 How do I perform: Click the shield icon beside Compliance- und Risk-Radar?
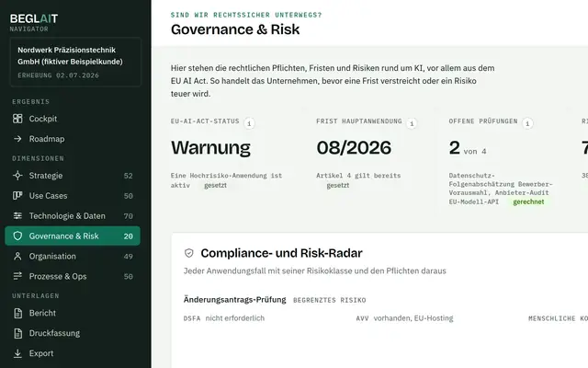189,254
